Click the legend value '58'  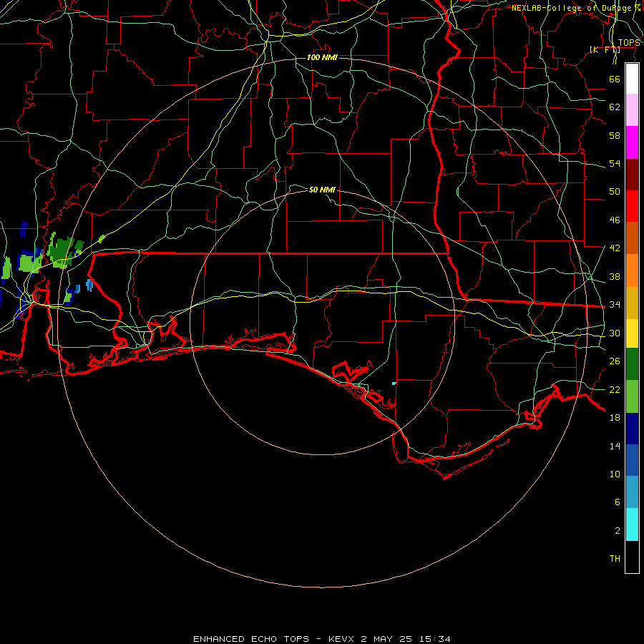(615, 135)
